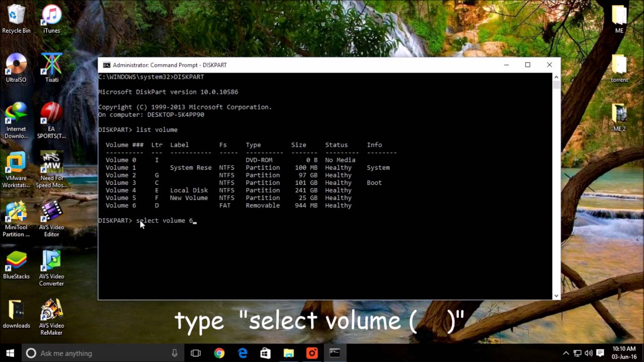Open the iTunes desktop icon

51,19
